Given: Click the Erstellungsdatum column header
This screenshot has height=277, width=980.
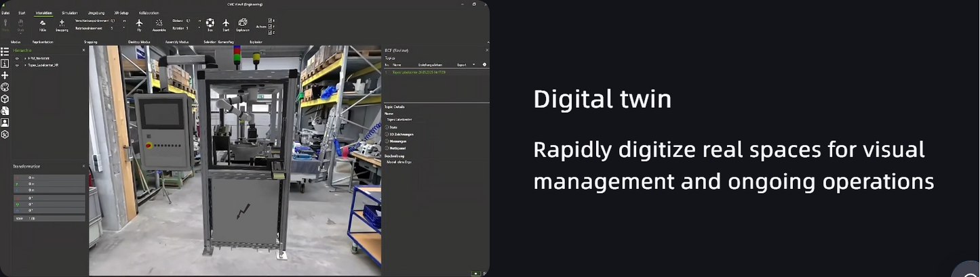Looking at the screenshot, I should coord(430,64).
